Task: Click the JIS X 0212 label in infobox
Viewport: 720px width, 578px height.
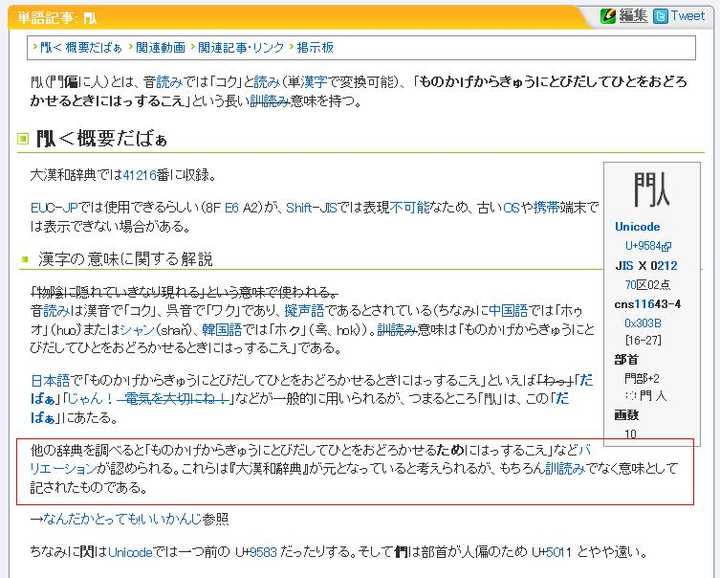Action: (646, 265)
